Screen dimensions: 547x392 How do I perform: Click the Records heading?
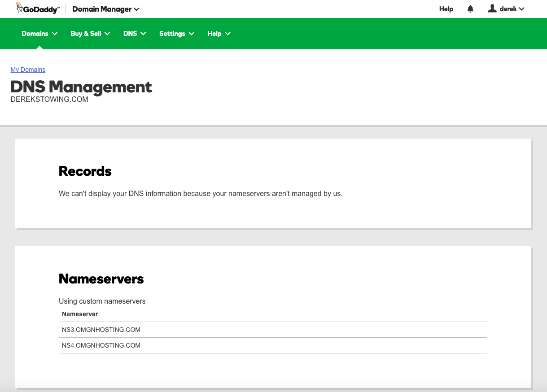(85, 171)
